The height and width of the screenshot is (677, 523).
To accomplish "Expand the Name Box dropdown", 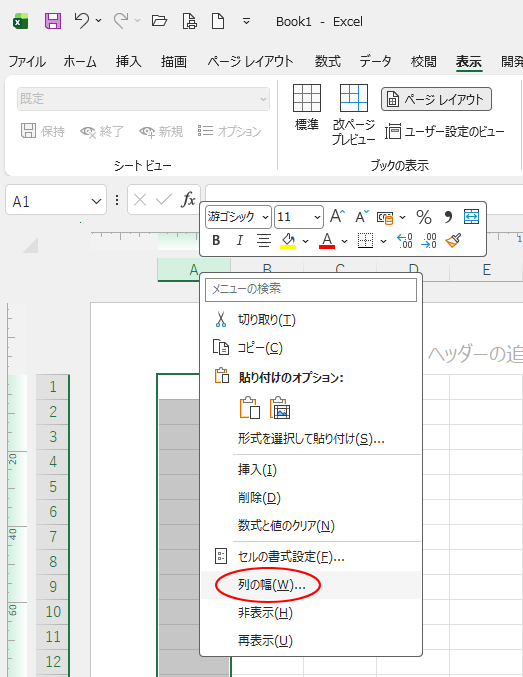I will pyautogui.click(x=96, y=201).
